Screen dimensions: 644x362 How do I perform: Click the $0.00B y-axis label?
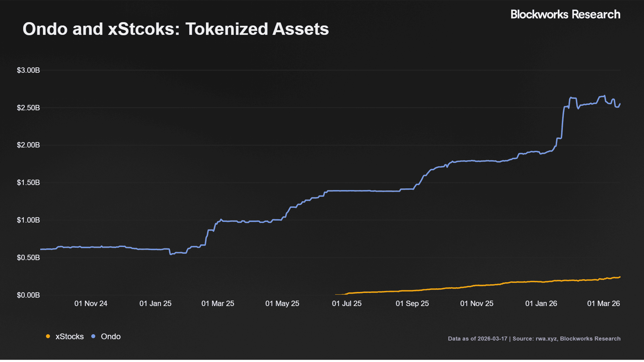[29, 295]
